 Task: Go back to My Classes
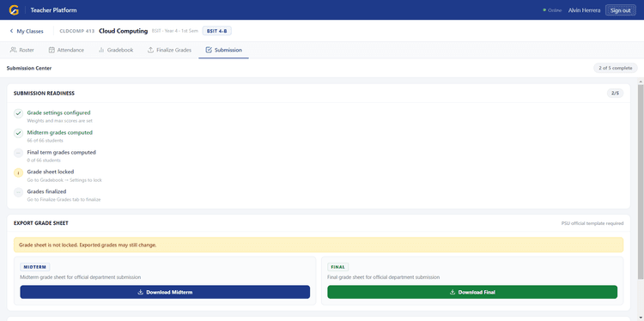(27, 31)
